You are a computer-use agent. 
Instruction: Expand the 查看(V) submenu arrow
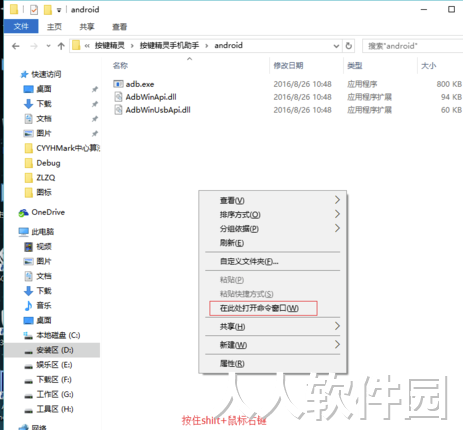click(x=337, y=200)
